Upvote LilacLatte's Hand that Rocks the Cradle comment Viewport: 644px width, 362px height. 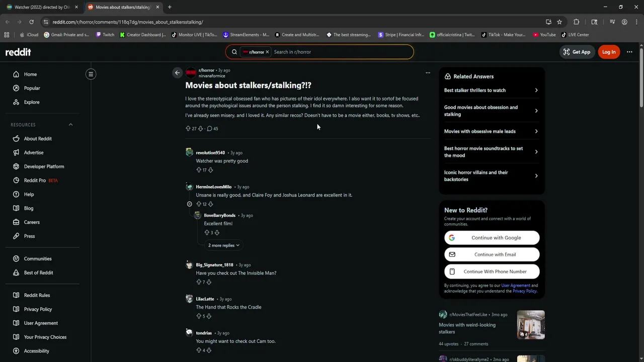pos(199,316)
